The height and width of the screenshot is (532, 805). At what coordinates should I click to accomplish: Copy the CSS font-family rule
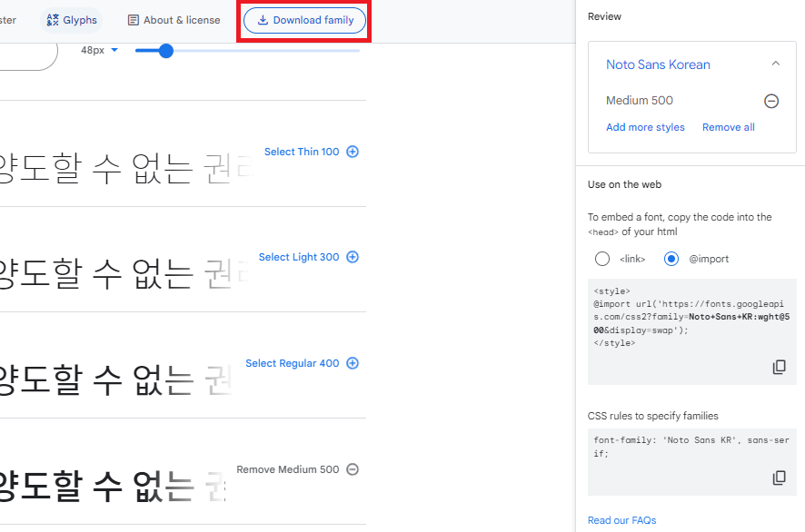coord(779,478)
